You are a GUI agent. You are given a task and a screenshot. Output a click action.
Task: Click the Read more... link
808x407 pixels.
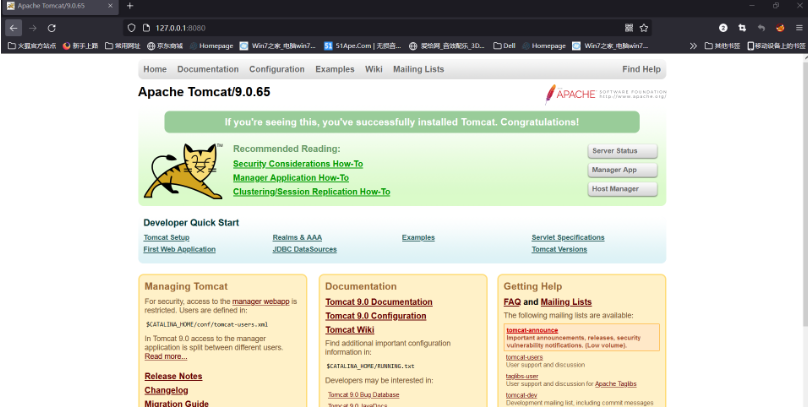click(x=166, y=357)
